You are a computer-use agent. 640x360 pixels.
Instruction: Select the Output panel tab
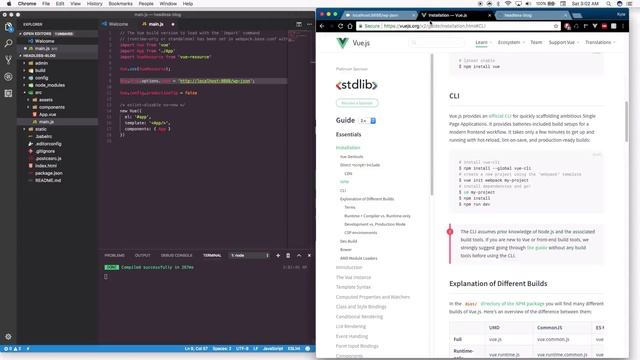point(142,256)
